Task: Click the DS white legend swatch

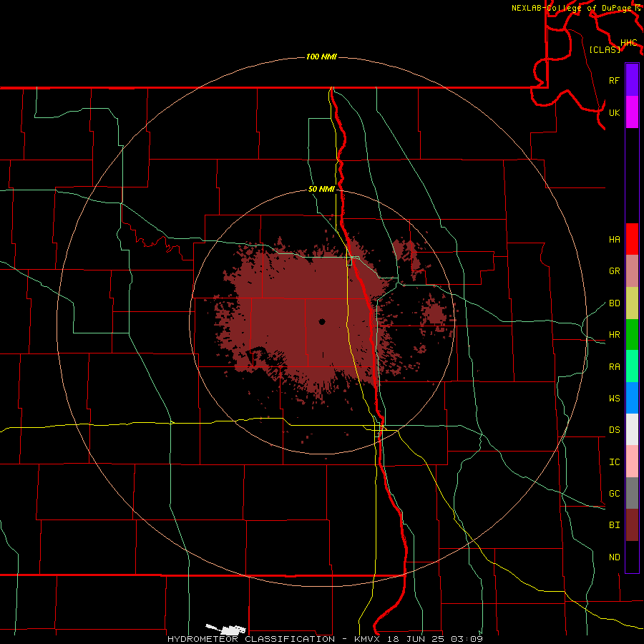Action: 632,429
